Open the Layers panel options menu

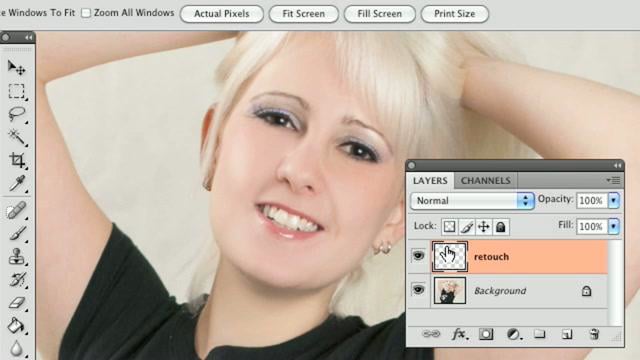tap(613, 180)
